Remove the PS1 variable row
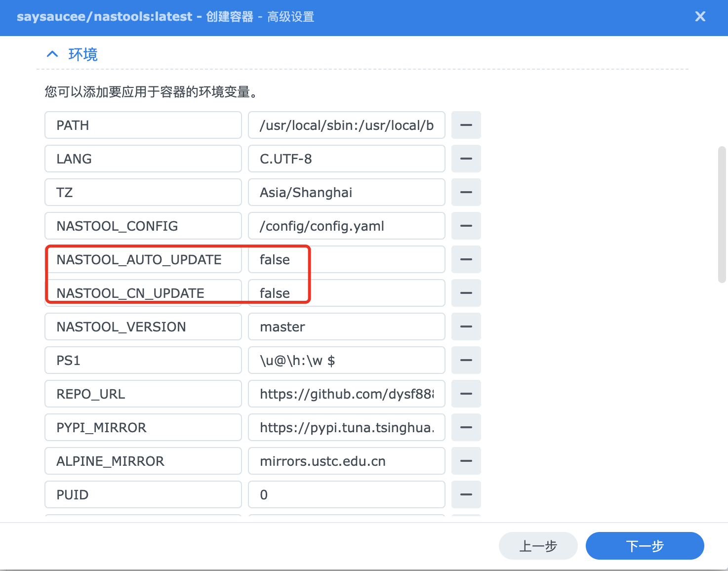Screen dimensions: 728x571 pos(466,360)
